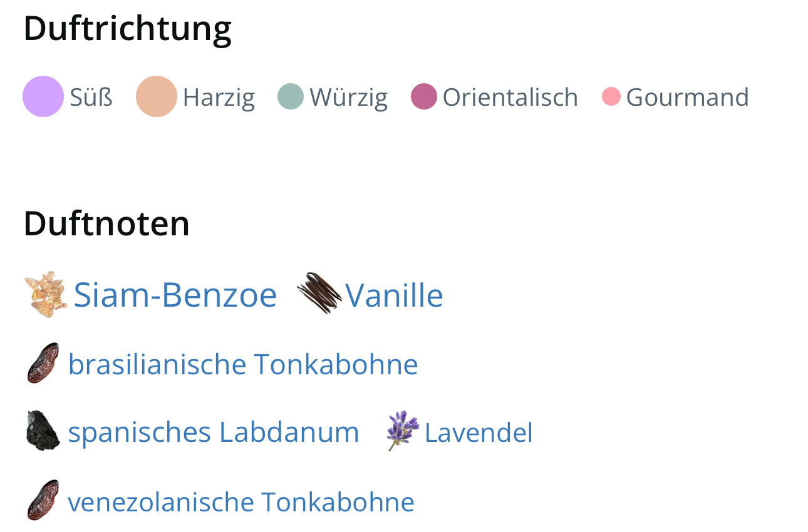The width and height of the screenshot is (808, 532).
Task: Select the Gourmand scent direction label
Action: pyautogui.click(x=687, y=97)
